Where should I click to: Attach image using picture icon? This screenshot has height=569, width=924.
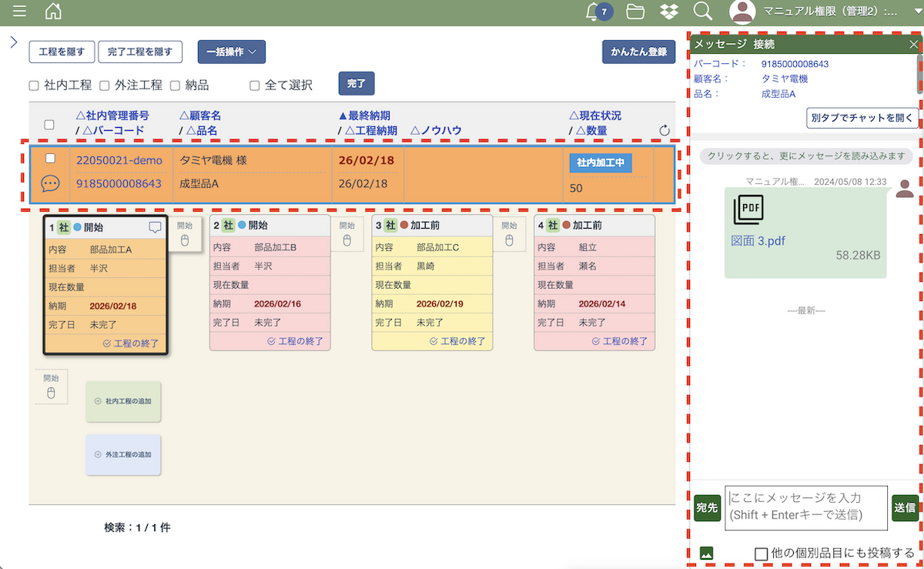(x=706, y=552)
